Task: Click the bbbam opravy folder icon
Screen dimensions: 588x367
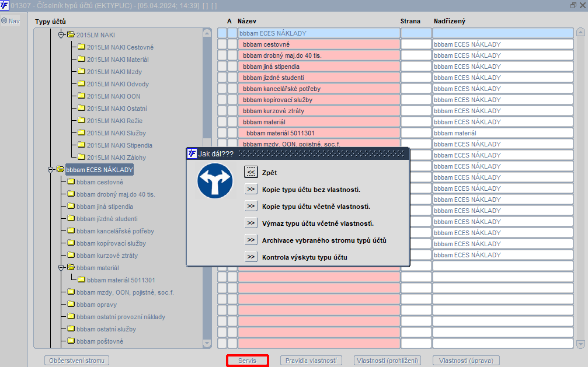Action: coord(71,304)
